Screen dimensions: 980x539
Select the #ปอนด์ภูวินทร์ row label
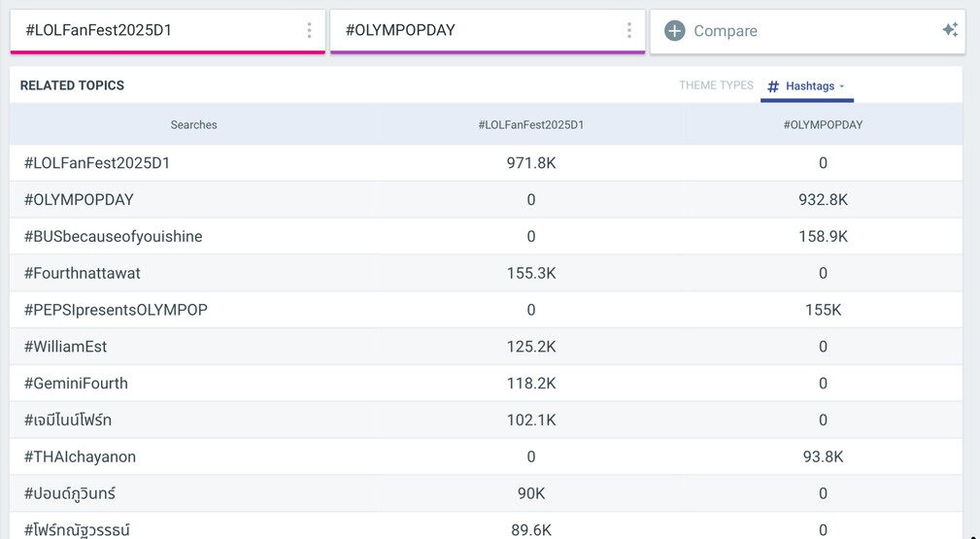[69, 493]
